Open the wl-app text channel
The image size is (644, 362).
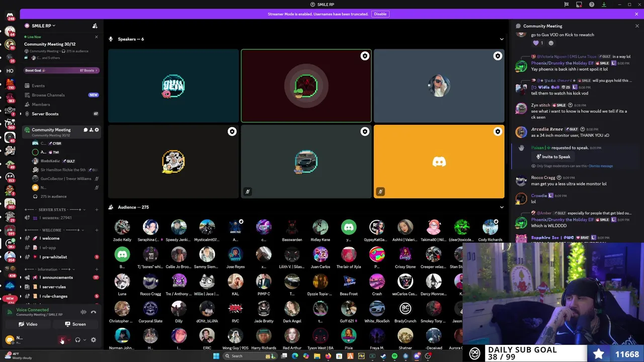point(49,248)
